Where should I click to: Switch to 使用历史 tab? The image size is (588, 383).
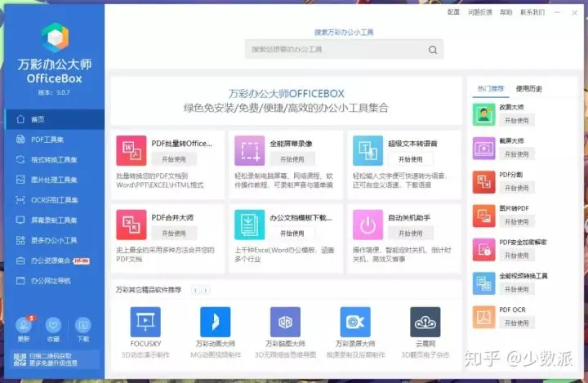pyautogui.click(x=529, y=89)
